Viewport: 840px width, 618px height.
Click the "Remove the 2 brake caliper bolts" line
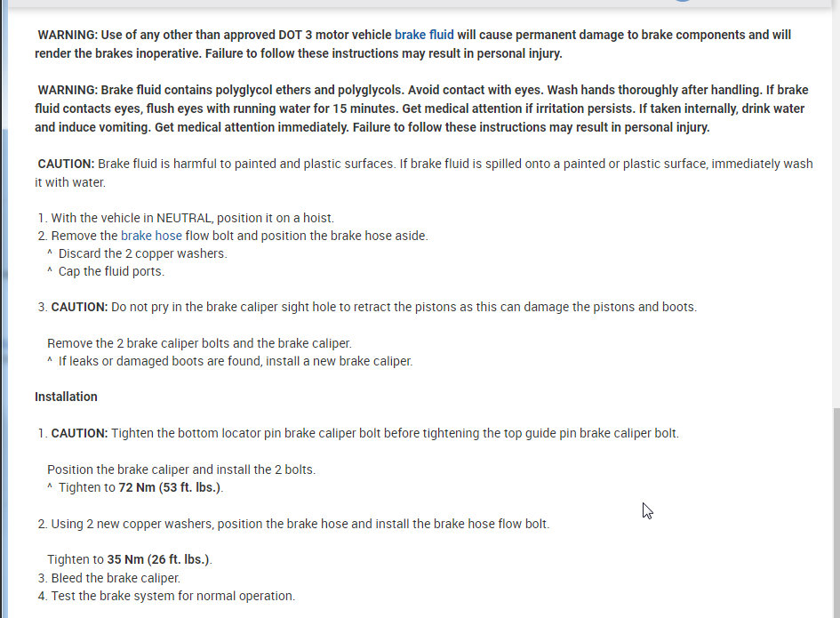tap(199, 343)
